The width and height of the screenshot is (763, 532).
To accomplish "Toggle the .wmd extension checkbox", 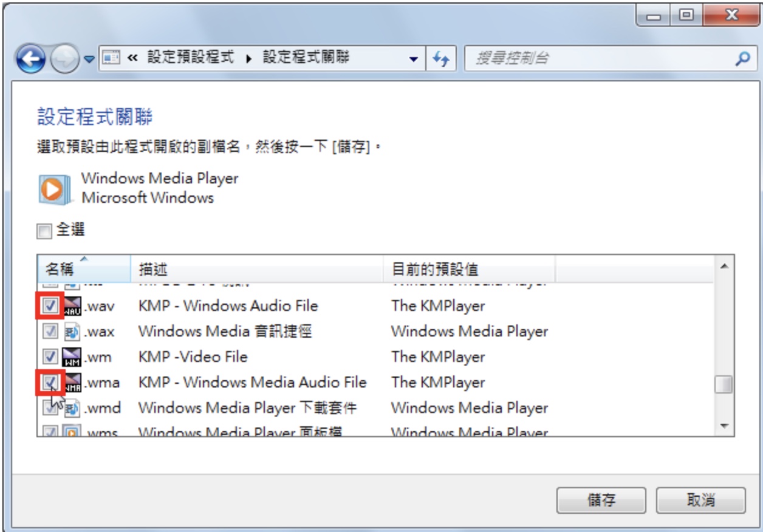I will pyautogui.click(x=51, y=408).
